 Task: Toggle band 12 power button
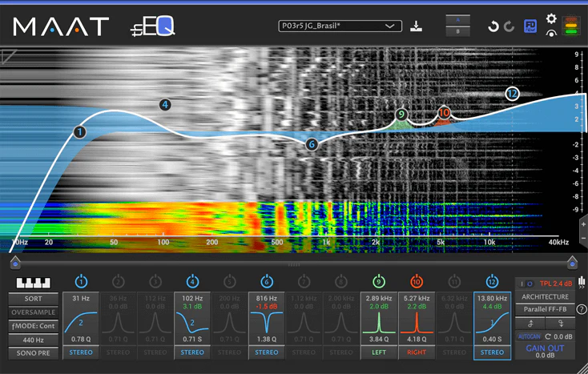pyautogui.click(x=492, y=281)
